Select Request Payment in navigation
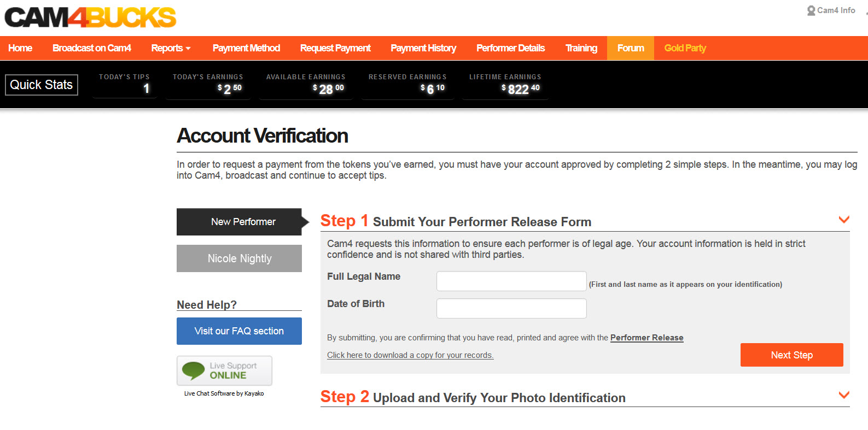 (x=335, y=48)
